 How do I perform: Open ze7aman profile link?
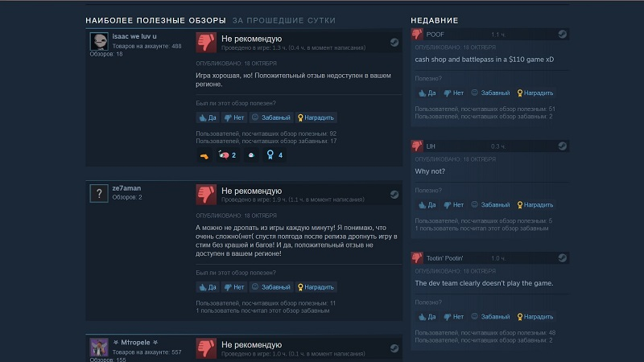pyautogui.click(x=126, y=188)
